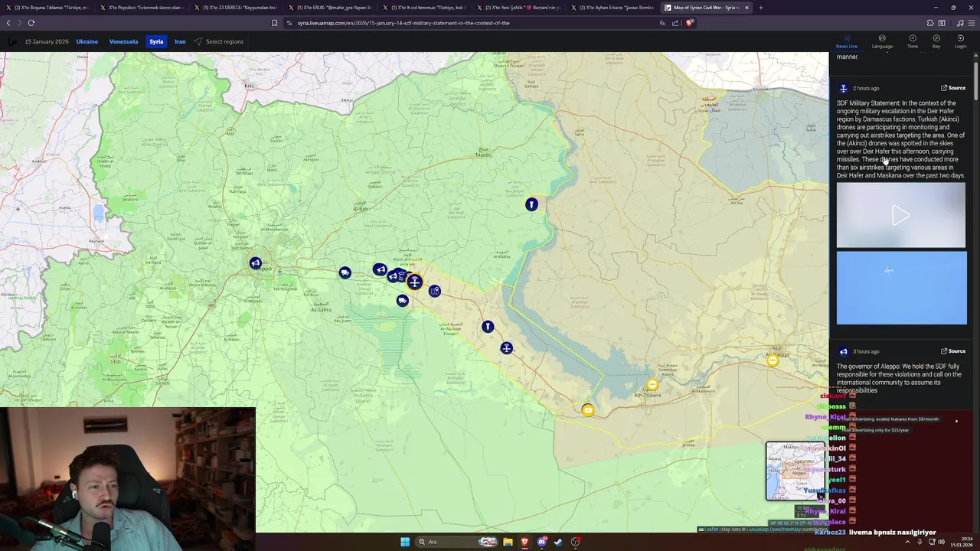Play the video in the SDF statement post
Screen dimensions: 980x551
(901, 216)
